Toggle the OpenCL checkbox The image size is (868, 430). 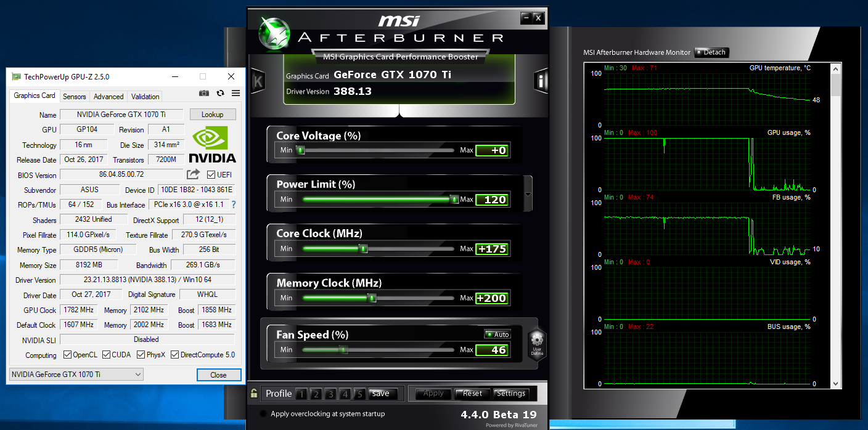(68, 355)
